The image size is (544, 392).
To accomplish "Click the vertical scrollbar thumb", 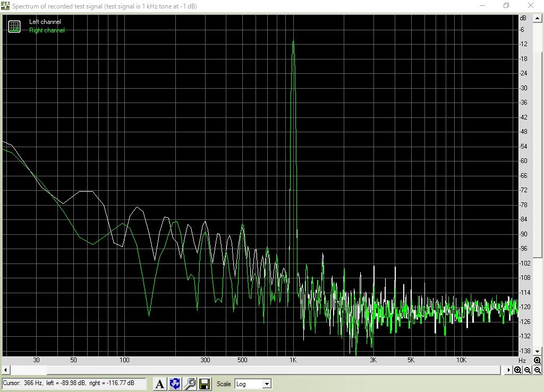I will coord(538,155).
